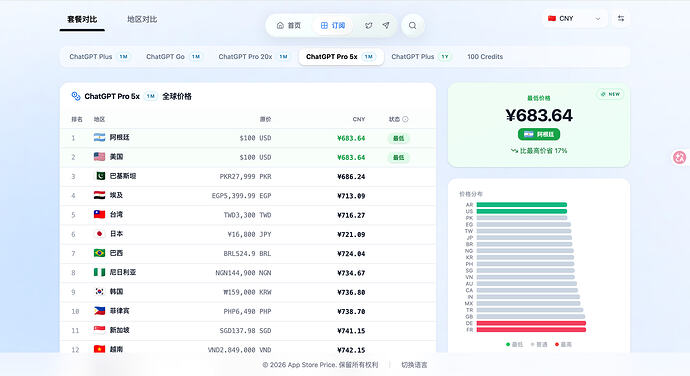690x376 pixels.
Task: Click the Philippines flag in row 10
Action: [x=99, y=311]
